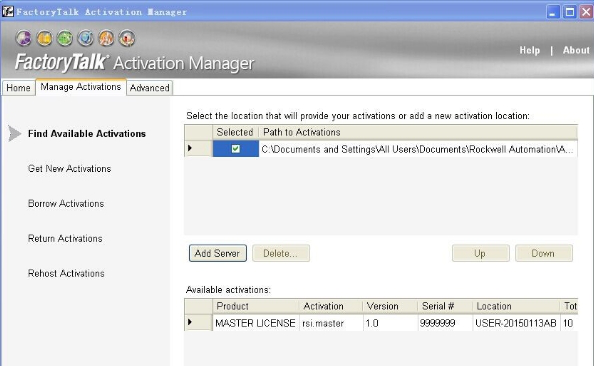This screenshot has width=594, height=380.
Task: Click the "Version" column header
Action: click(391, 306)
